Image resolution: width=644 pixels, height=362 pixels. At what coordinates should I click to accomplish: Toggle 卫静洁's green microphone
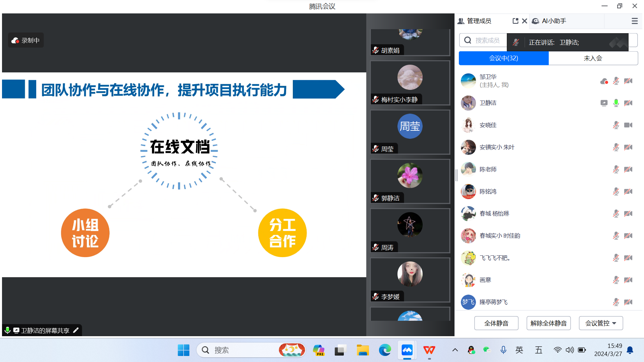616,103
